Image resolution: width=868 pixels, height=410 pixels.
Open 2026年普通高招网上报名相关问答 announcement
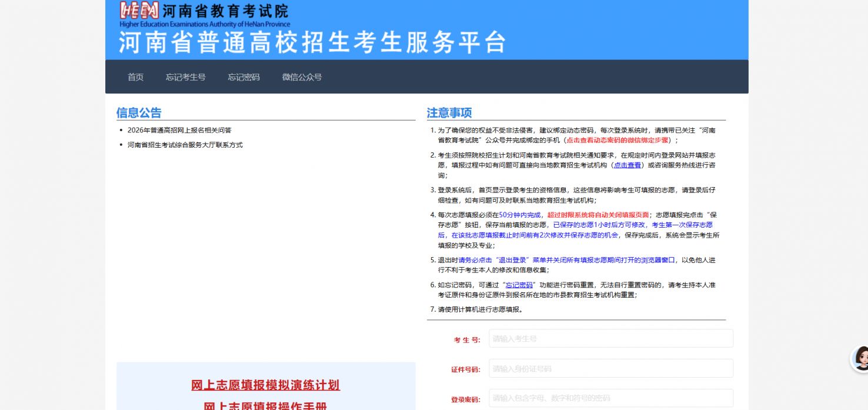(179, 130)
